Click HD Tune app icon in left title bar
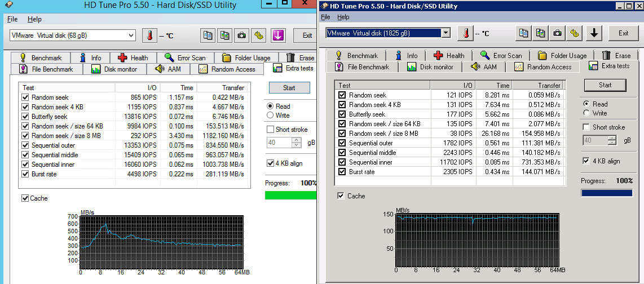This screenshot has width=644, height=284. point(8,5)
